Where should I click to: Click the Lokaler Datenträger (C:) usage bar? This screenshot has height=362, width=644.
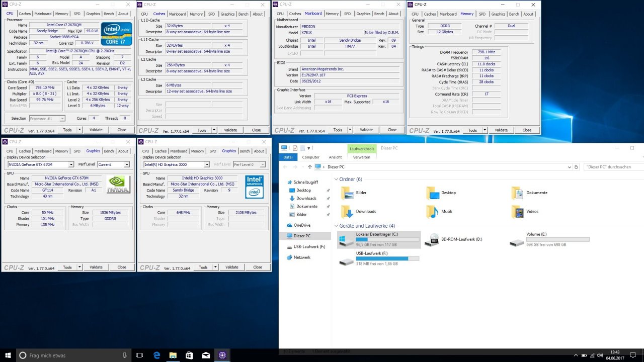387,240
